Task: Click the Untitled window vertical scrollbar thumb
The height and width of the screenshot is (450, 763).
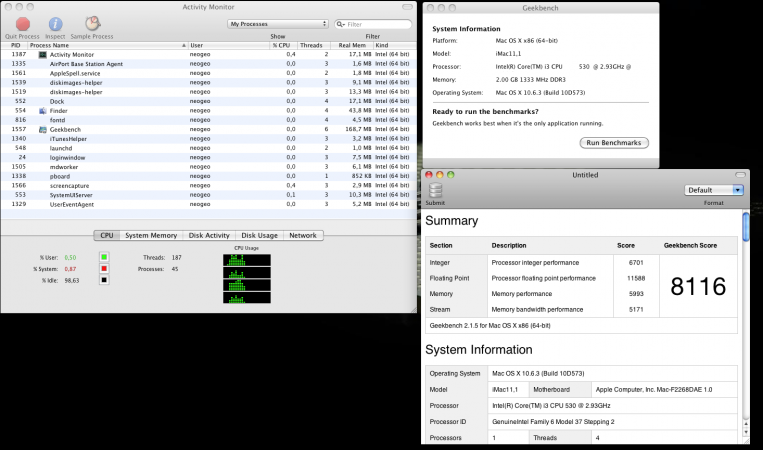Action: tap(745, 226)
